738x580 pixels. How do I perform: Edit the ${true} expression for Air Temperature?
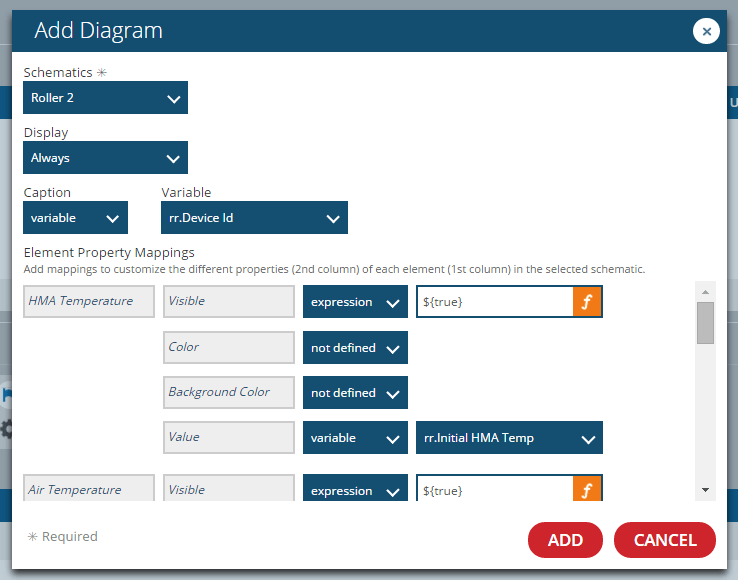(495, 489)
